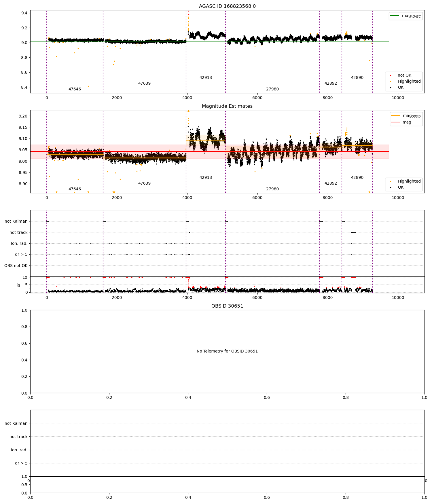The width and height of the screenshot is (432, 504).
Task: Click the 8.4 y-axis tick in top plot
Action: coord(24,87)
